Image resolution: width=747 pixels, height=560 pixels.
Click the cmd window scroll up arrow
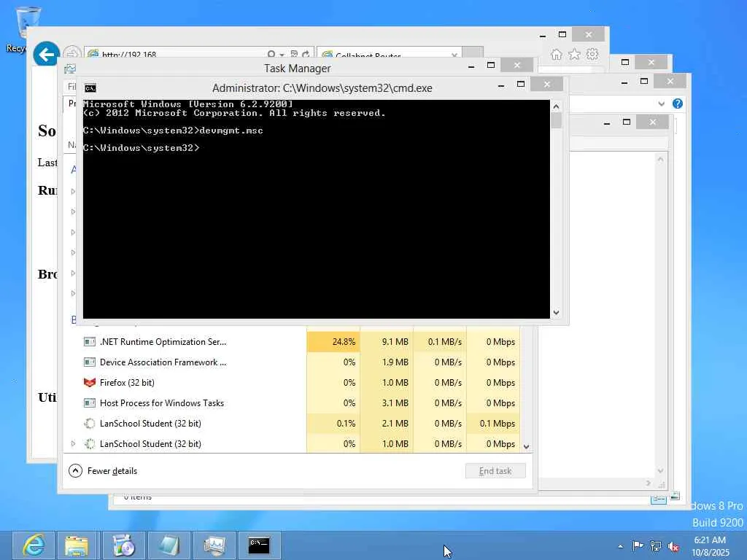tap(556, 106)
